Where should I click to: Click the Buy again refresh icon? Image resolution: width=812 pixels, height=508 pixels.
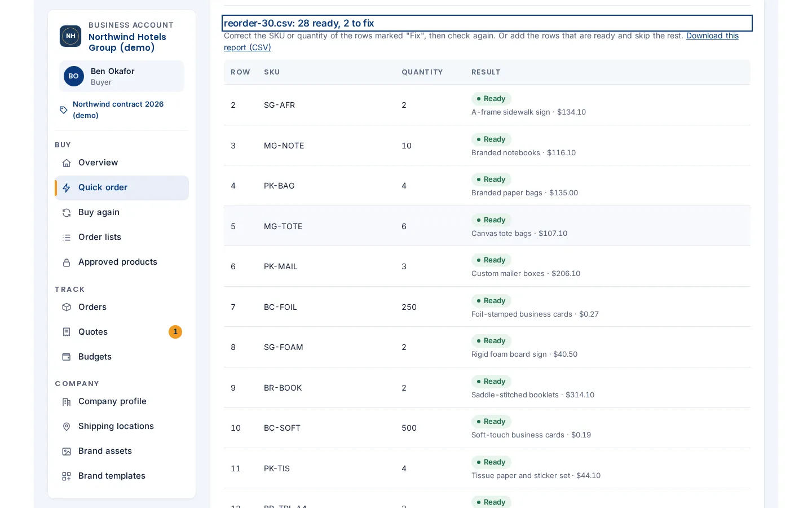67,213
